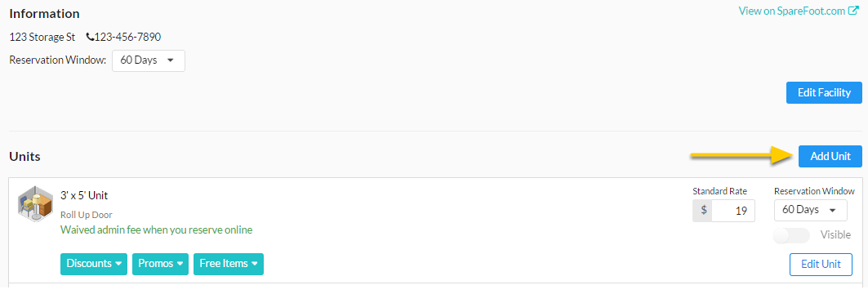Viewport: 868px width, 303px height.
Task: Click the Edit Facility button
Action: [824, 92]
